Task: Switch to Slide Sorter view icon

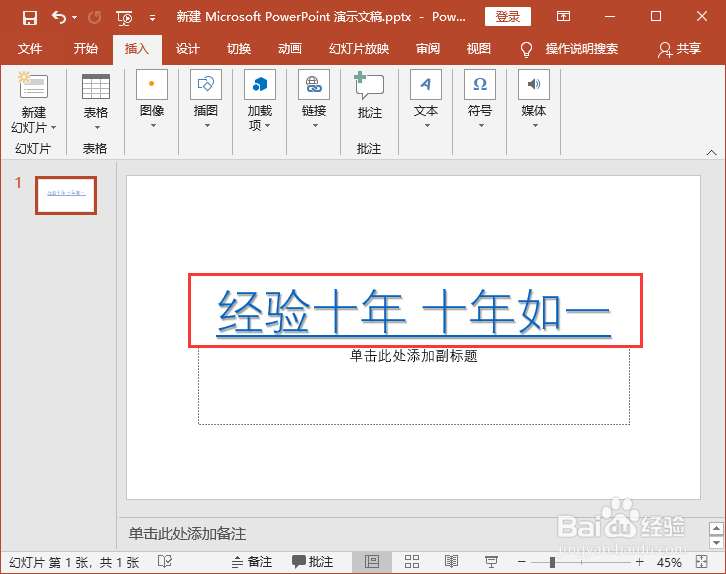Action: click(412, 562)
